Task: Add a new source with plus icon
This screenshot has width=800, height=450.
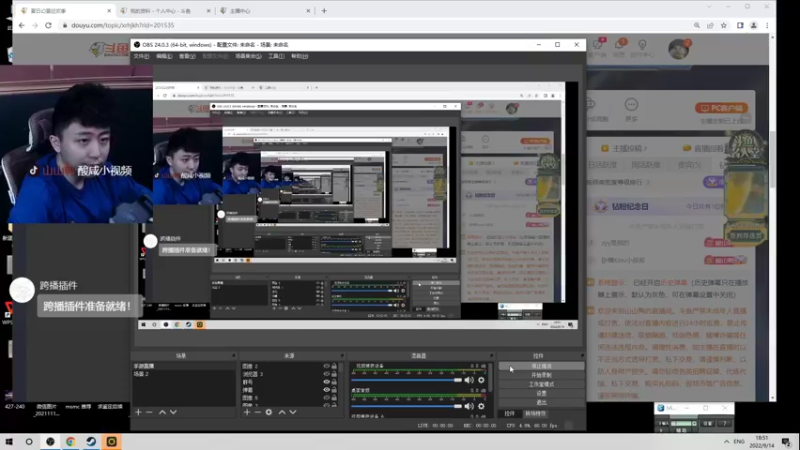Action: click(x=247, y=412)
